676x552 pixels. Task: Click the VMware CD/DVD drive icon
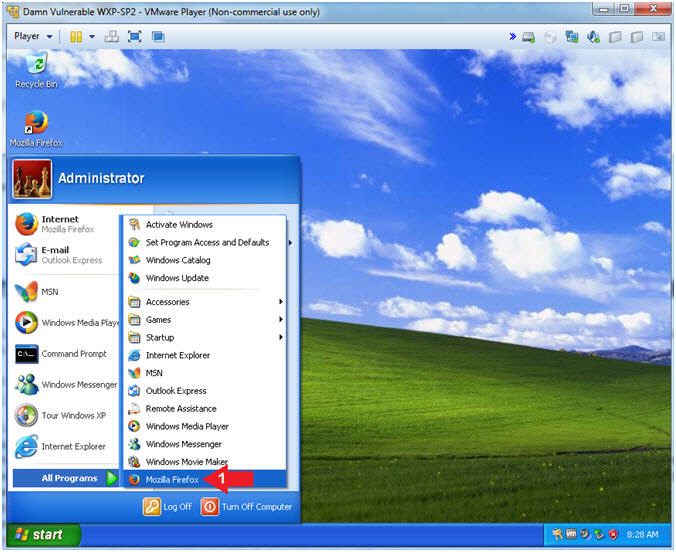[x=550, y=37]
